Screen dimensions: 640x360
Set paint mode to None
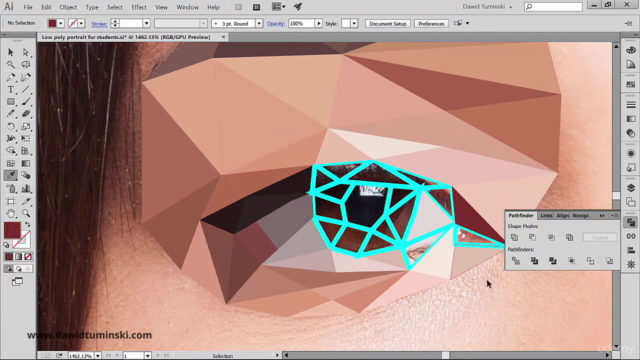[x=28, y=257]
